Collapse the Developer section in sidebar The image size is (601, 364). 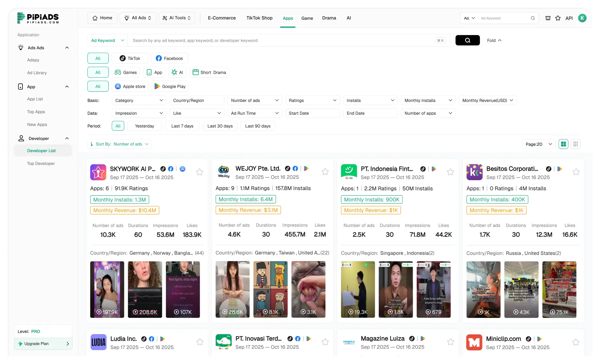click(67, 138)
